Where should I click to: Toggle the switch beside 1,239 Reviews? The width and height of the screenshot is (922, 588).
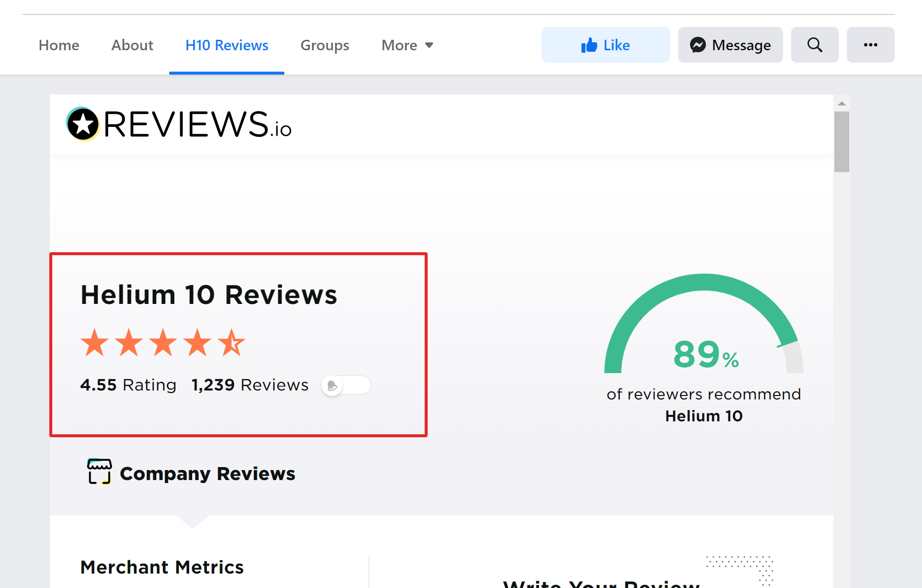coord(346,385)
